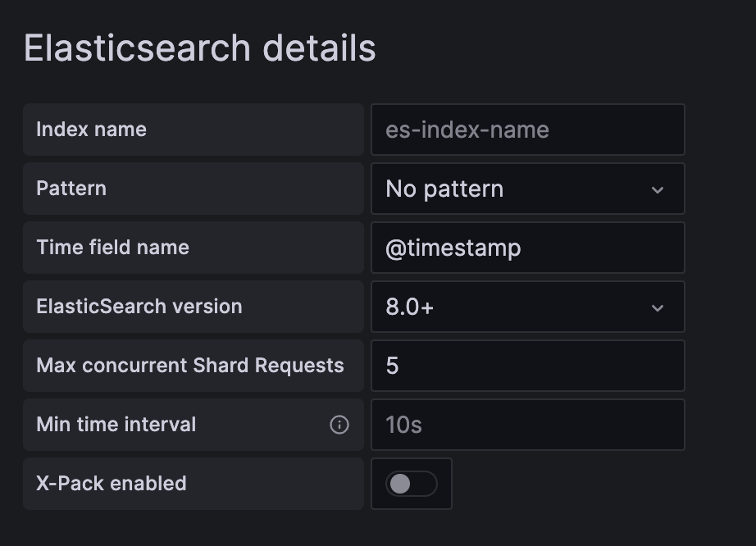Screen dimensions: 756x546
Task: Click the Time field name input
Action: (527, 248)
